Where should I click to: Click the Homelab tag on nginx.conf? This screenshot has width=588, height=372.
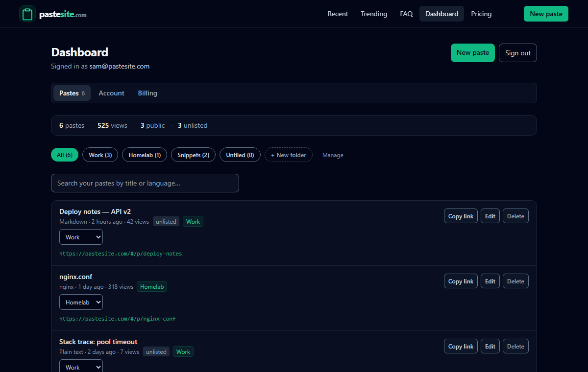(x=152, y=287)
